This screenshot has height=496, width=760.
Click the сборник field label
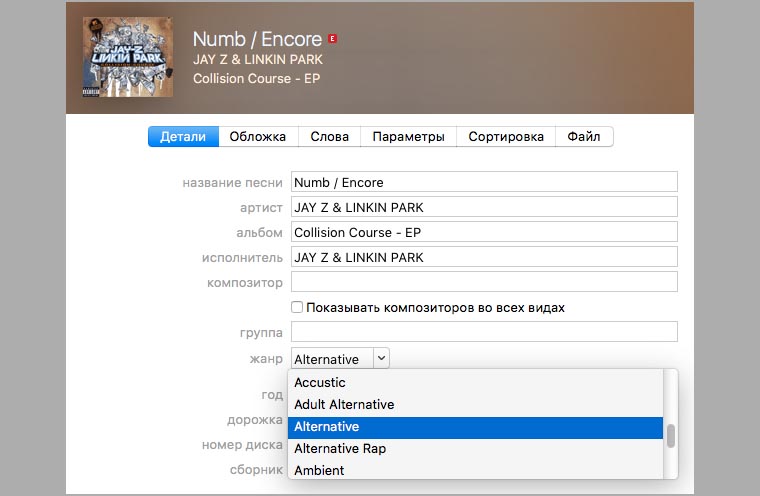pos(256,470)
